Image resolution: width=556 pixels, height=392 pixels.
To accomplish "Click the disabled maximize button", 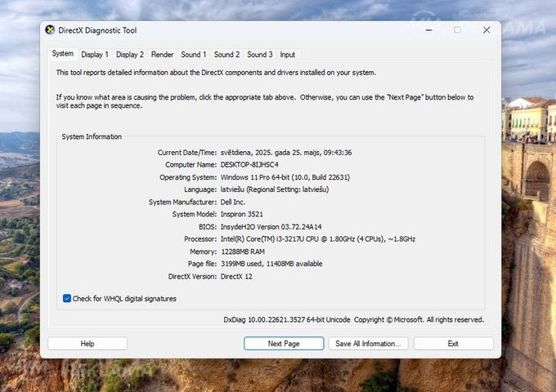I will [457, 30].
